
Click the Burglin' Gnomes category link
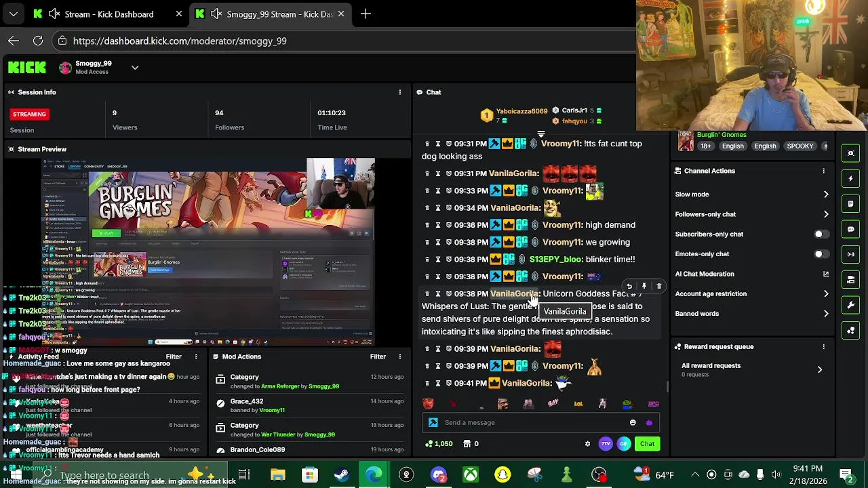[x=722, y=135]
